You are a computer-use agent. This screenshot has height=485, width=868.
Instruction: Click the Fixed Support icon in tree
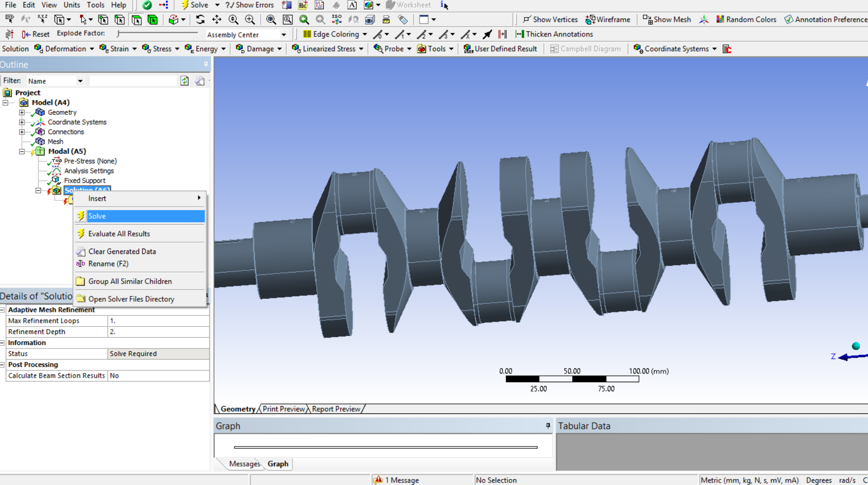click(56, 180)
